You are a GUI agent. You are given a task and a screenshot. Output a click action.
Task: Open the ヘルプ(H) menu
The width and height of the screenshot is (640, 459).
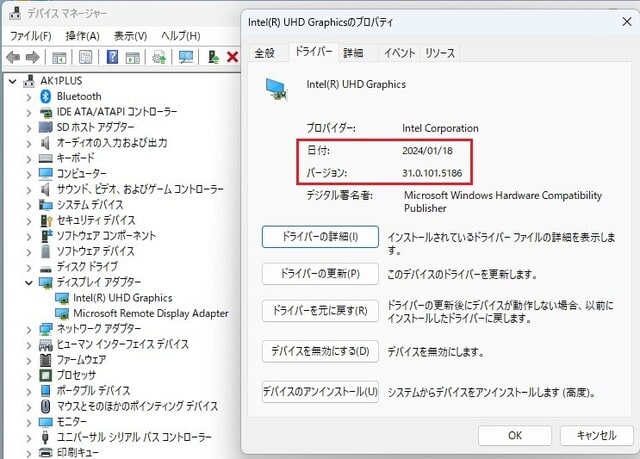click(180, 36)
